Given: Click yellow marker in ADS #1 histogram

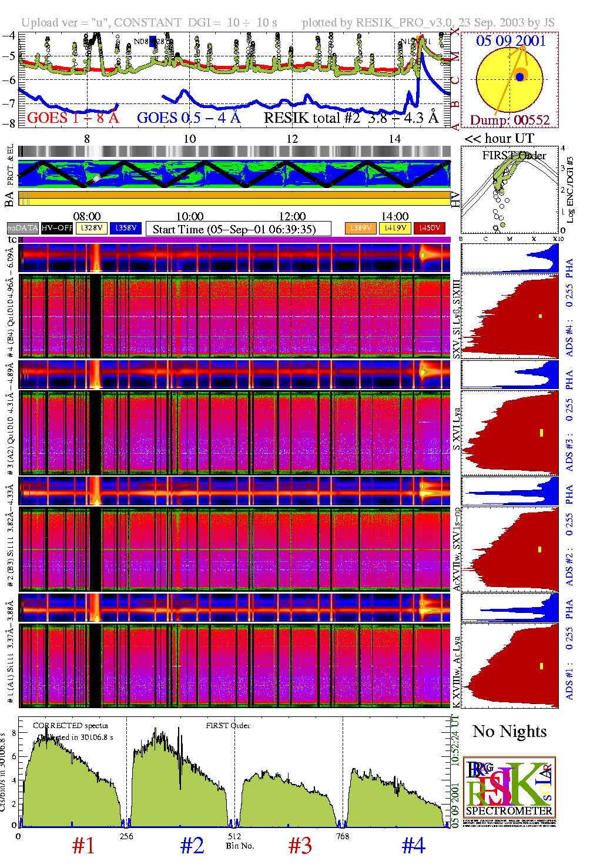Looking at the screenshot, I should click(x=541, y=666).
